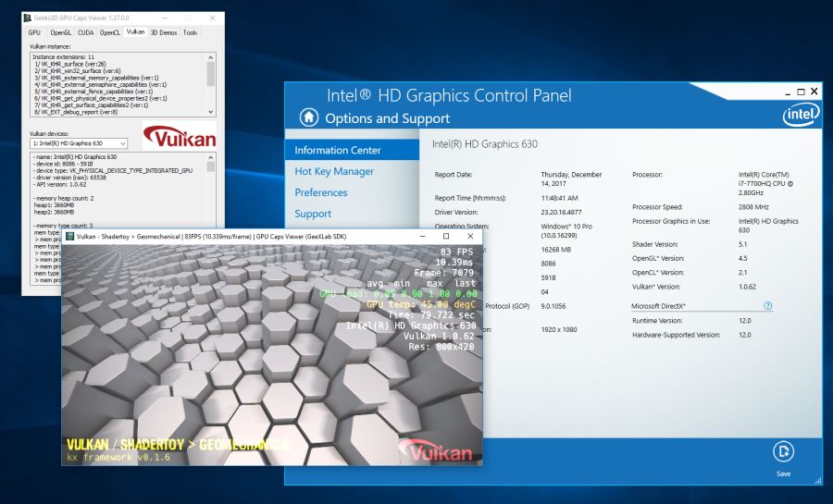Click the Vulkan Version value 1.0.62 in Intel panel
The width and height of the screenshot is (833, 504).
(747, 287)
